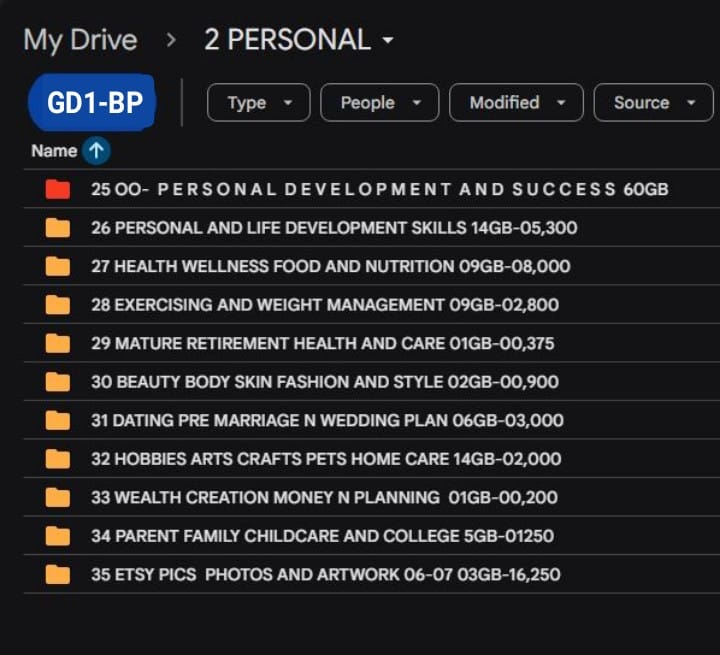The image size is (720, 655).
Task: Click folder icon of 30 BEAUTY BODY SKIN
Action: pos(58,382)
